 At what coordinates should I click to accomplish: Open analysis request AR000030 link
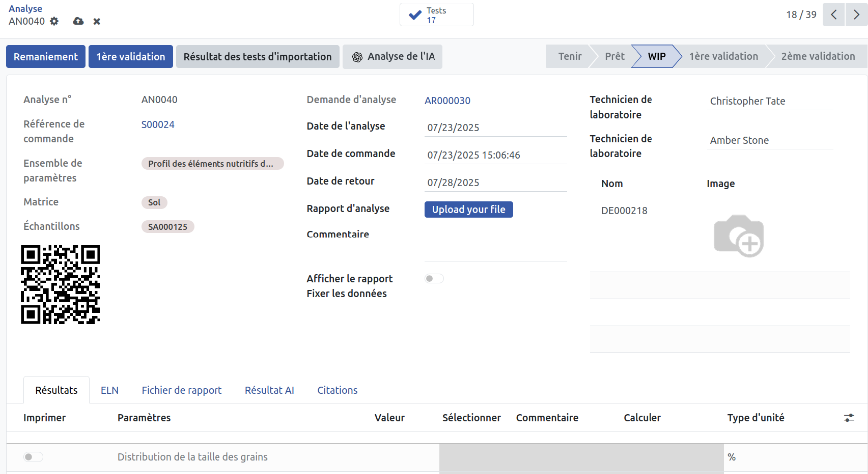(447, 100)
